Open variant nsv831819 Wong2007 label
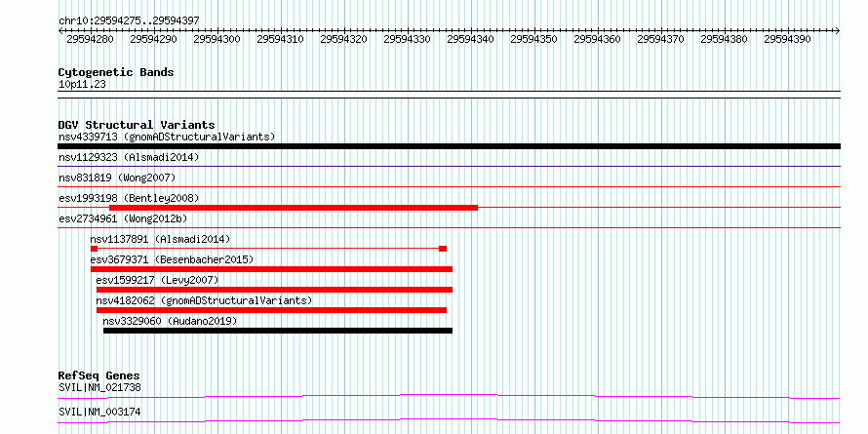 [x=117, y=178]
